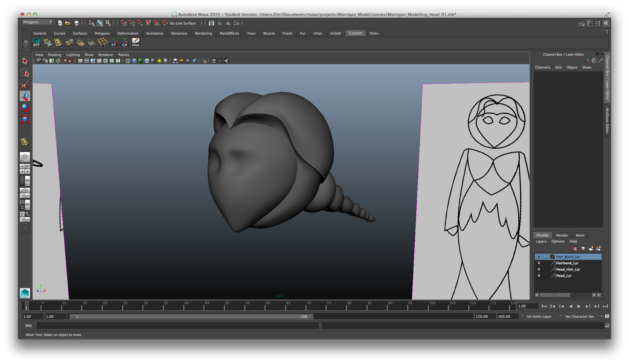Click the playback range slider bar
Image resolution: width=629 pixels, height=364 pixels.
[x=191, y=316]
